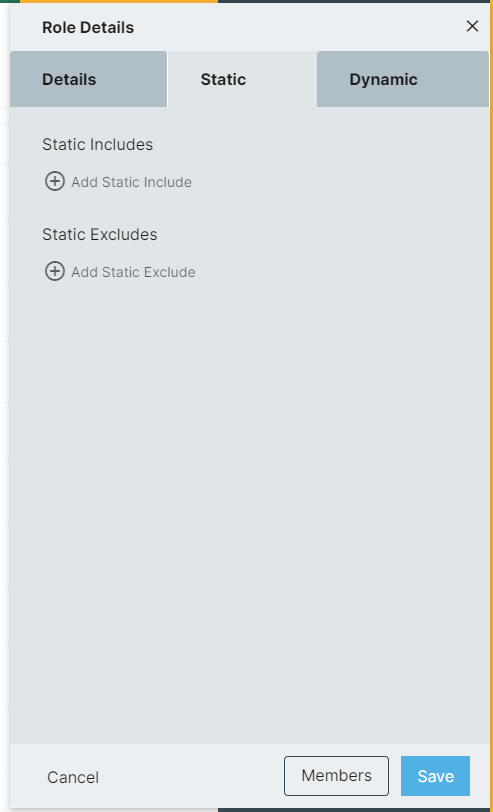Click the Add Static Exclude text link
This screenshot has width=493, height=812.
133,272
